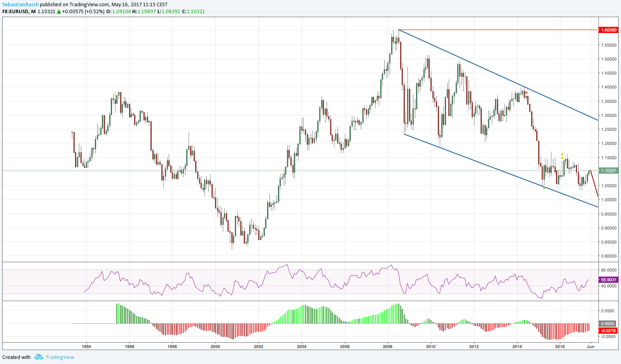
Task: Click the 80.0000 RSI axis label
Action: [x=609, y=270]
